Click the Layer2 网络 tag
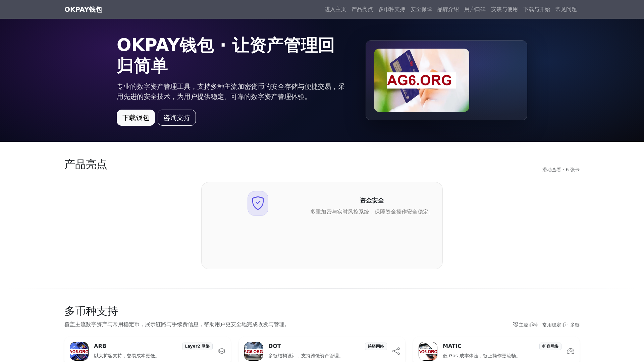 [x=197, y=346]
